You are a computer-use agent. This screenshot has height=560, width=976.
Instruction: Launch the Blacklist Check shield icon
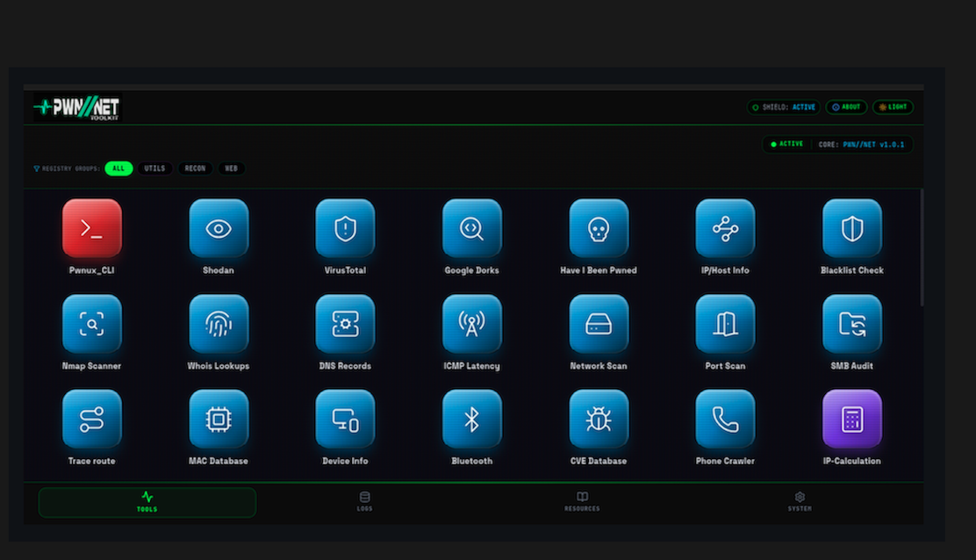click(852, 228)
